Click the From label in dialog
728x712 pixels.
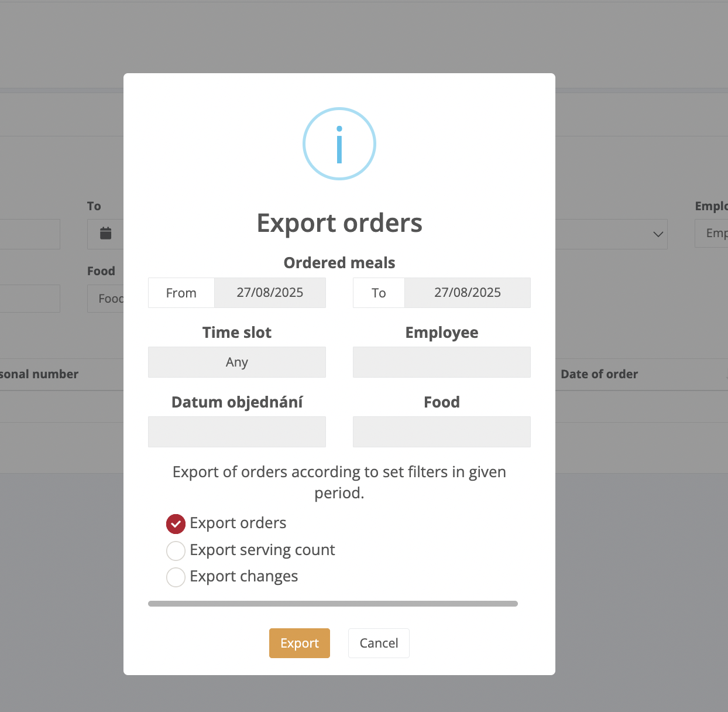pyautogui.click(x=181, y=293)
